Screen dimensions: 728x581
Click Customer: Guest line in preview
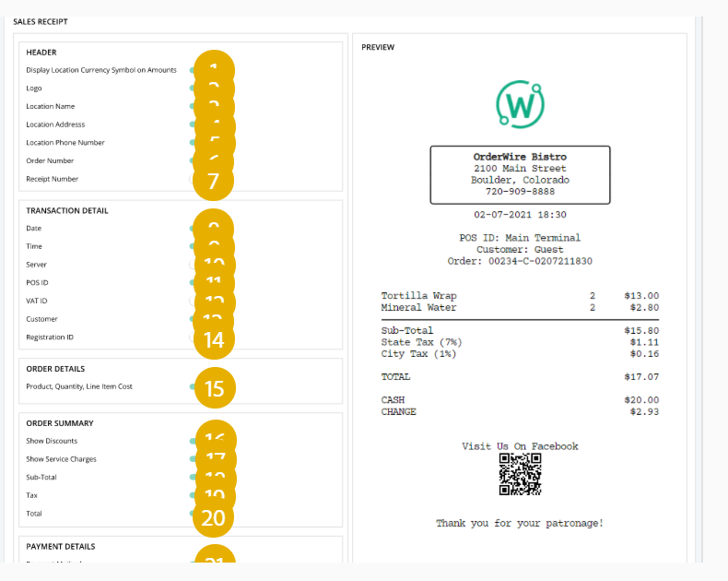coord(520,250)
